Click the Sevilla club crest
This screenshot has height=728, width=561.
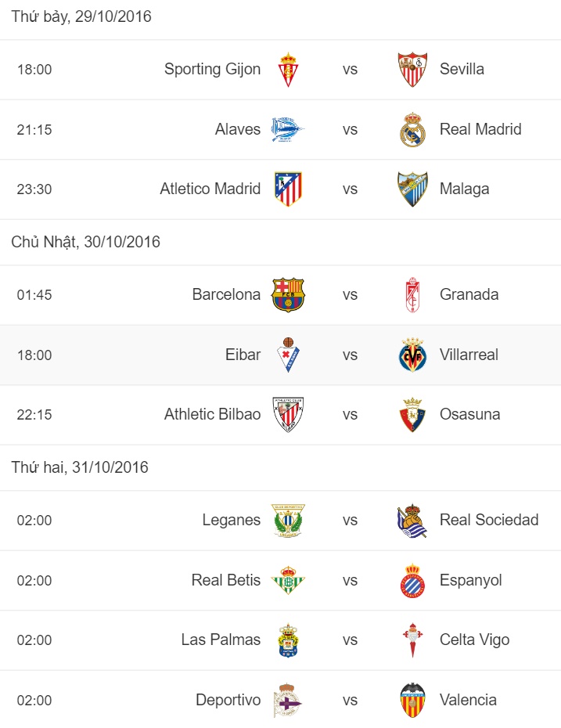(x=412, y=68)
